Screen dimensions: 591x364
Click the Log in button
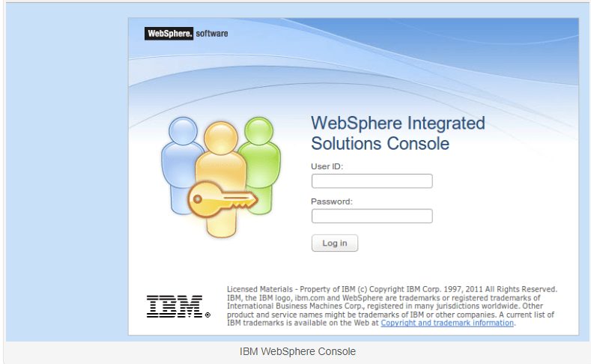[335, 243]
